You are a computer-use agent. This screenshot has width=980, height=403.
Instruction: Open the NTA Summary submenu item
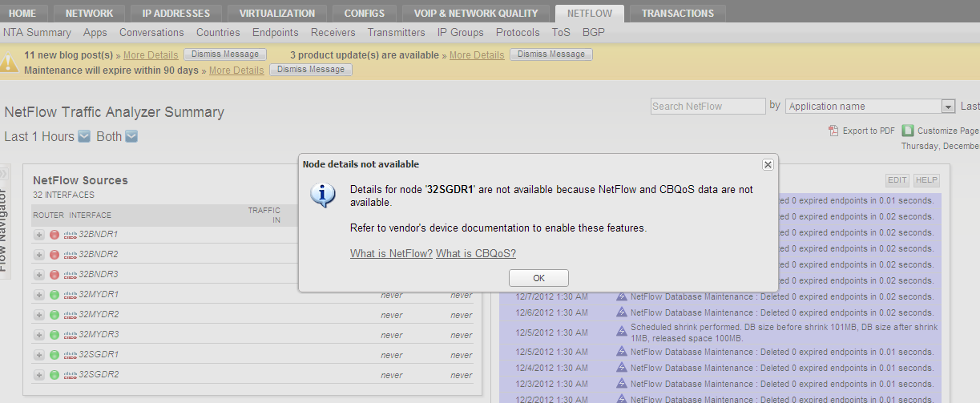37,33
